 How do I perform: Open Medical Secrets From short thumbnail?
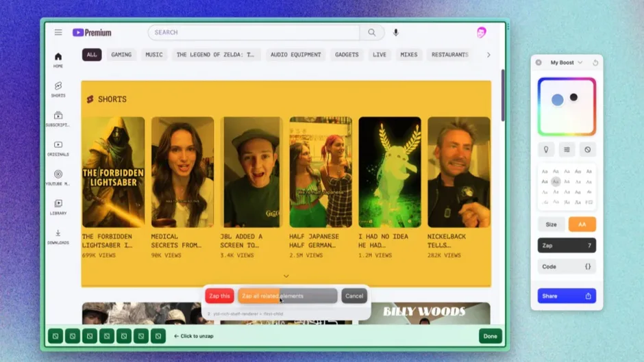coord(182,172)
